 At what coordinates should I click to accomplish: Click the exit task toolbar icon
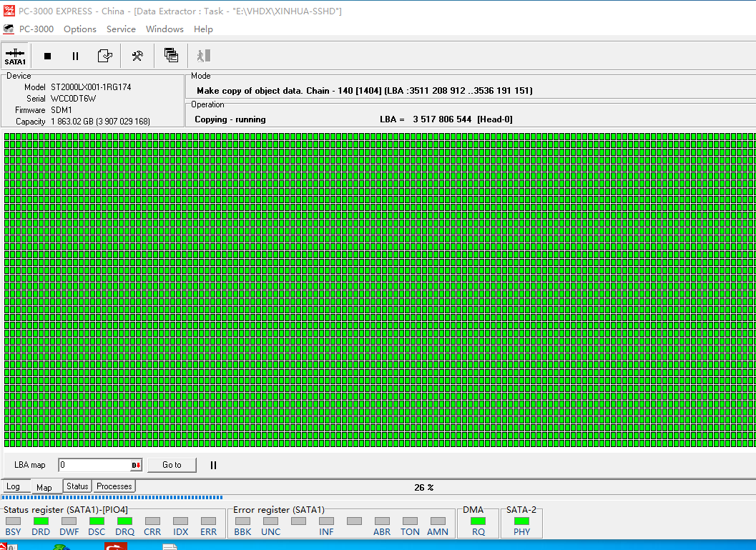[203, 55]
